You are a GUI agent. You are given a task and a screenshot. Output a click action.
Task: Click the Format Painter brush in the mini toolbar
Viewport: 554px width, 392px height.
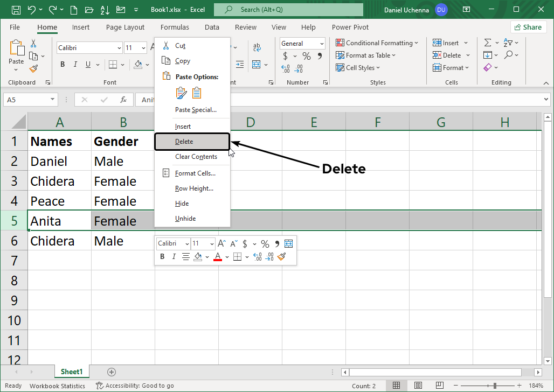(x=281, y=257)
